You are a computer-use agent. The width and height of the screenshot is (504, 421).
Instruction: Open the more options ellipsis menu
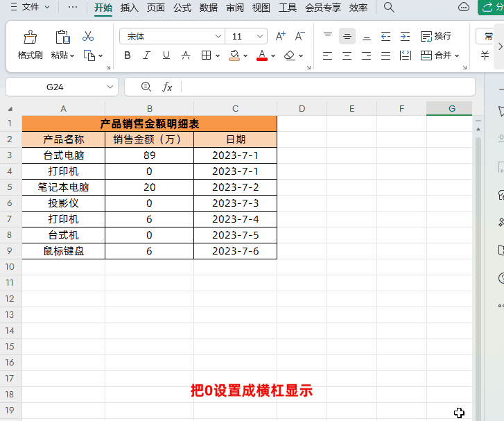pyautogui.click(x=73, y=7)
